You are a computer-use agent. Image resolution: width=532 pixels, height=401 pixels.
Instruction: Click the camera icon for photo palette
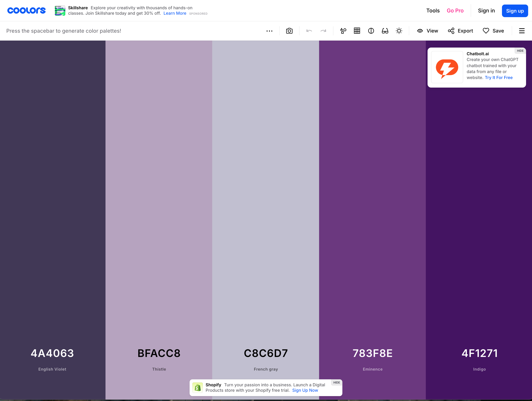(289, 31)
